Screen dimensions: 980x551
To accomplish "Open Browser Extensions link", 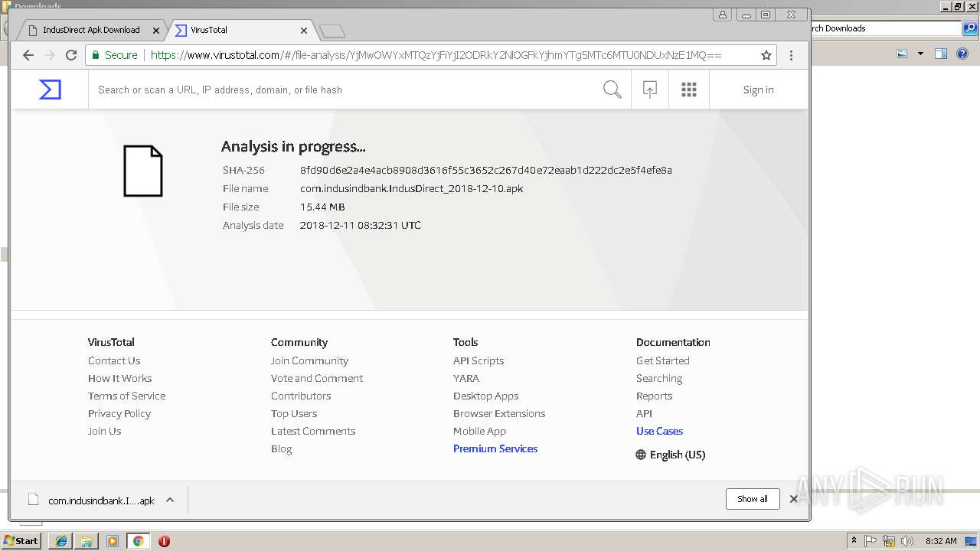I will (x=499, y=413).
